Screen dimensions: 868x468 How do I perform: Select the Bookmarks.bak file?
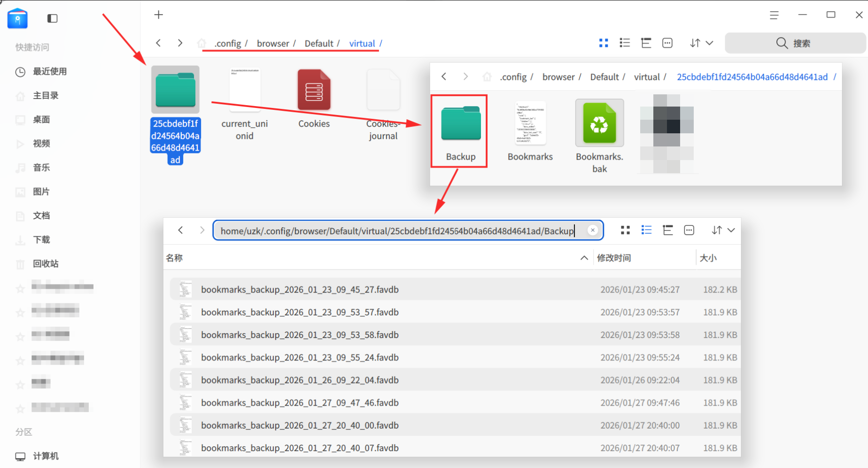599,136
